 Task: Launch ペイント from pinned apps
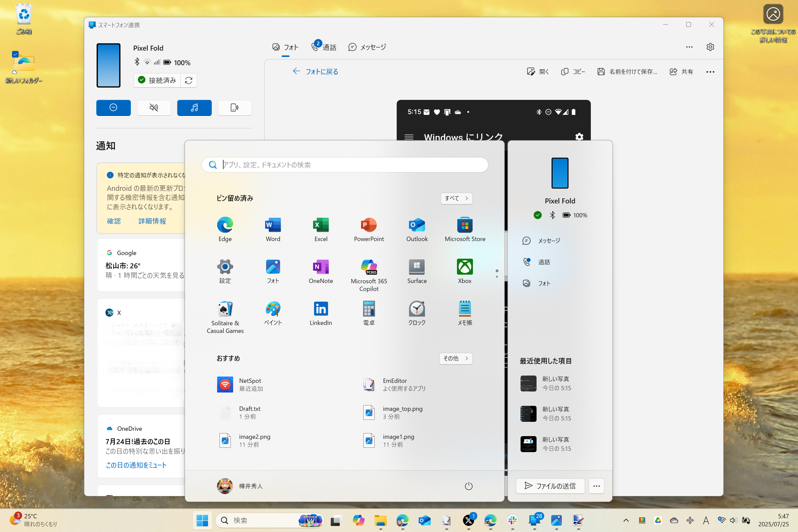pos(272,309)
